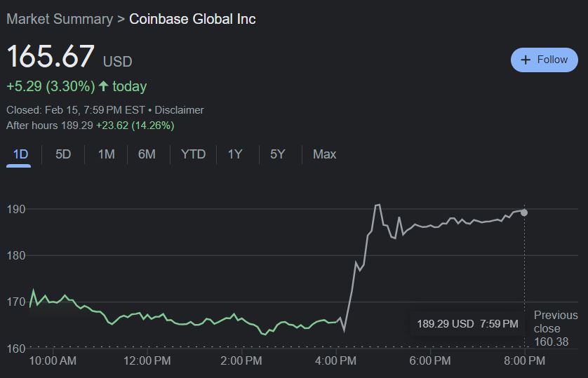
Task: Select the 1D time range tab
Action: click(20, 154)
